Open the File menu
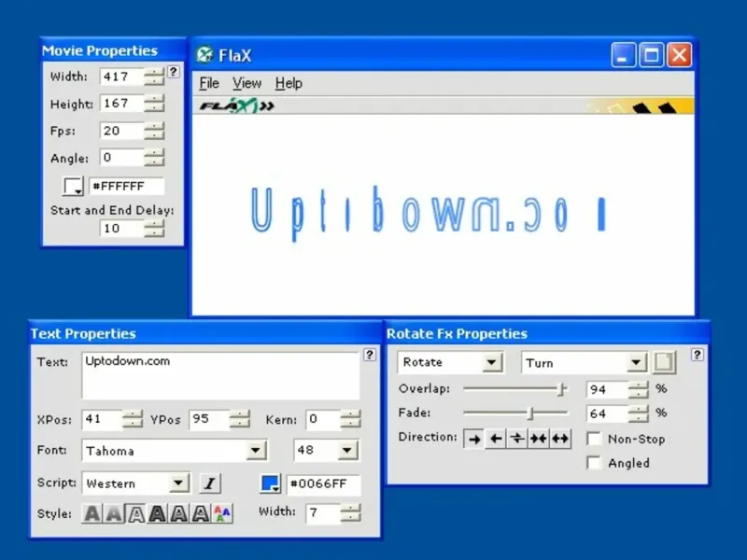The height and width of the screenshot is (560, 747). [208, 83]
